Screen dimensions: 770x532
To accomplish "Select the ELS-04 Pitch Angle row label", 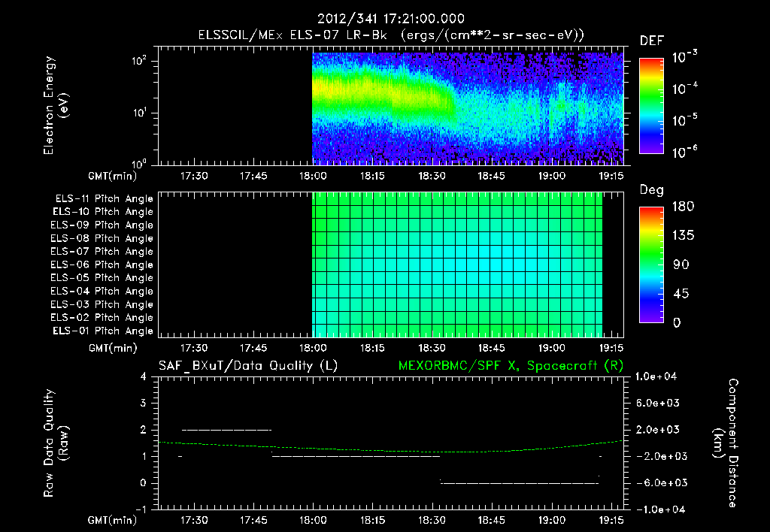I will (x=102, y=292).
